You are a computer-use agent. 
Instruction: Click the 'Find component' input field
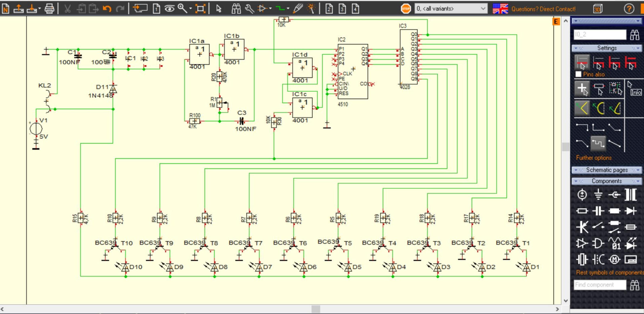(x=600, y=285)
